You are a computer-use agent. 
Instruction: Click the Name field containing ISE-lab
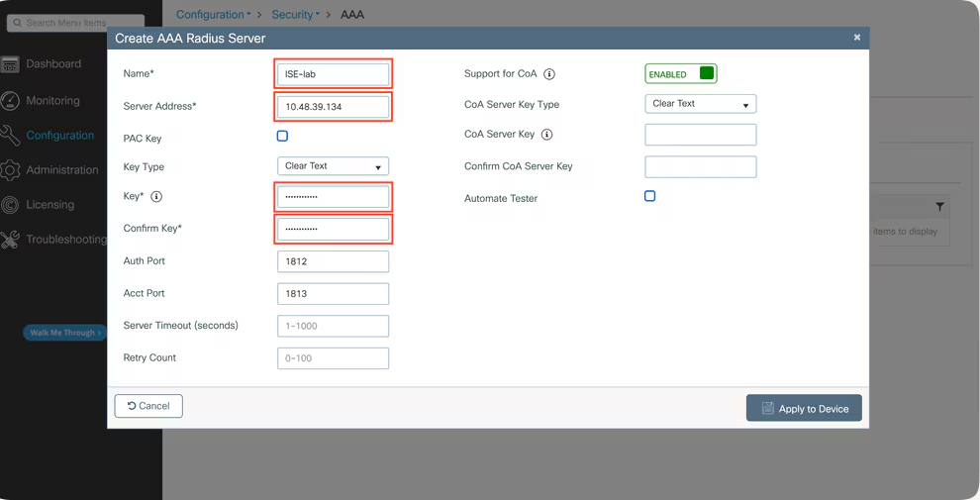(334, 74)
